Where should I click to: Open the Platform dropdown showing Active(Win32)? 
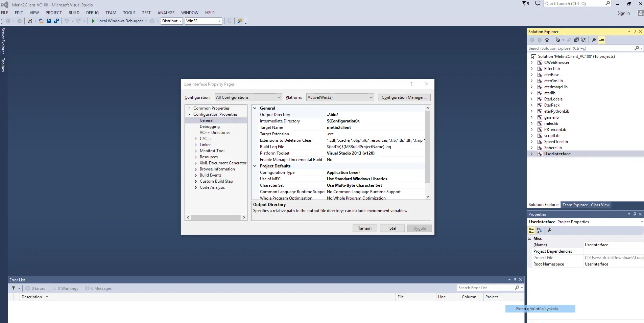[x=340, y=97]
